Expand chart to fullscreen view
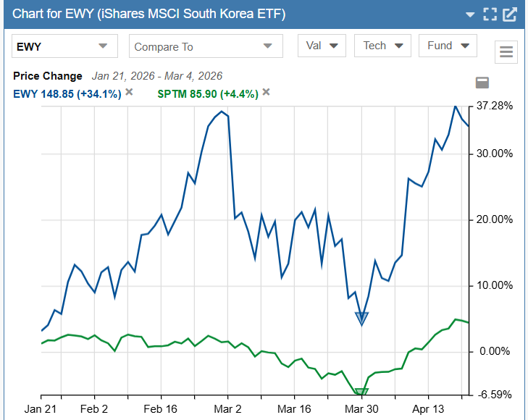This screenshot has height=420, width=528. [490, 14]
